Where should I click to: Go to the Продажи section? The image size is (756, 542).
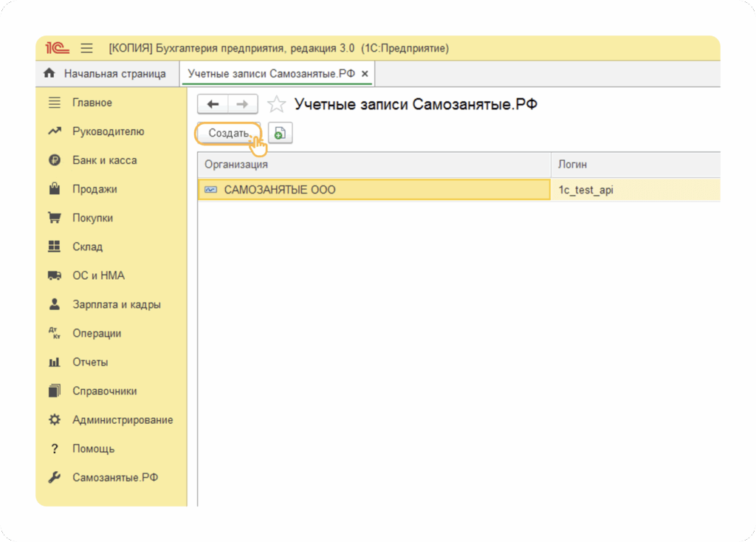point(94,189)
